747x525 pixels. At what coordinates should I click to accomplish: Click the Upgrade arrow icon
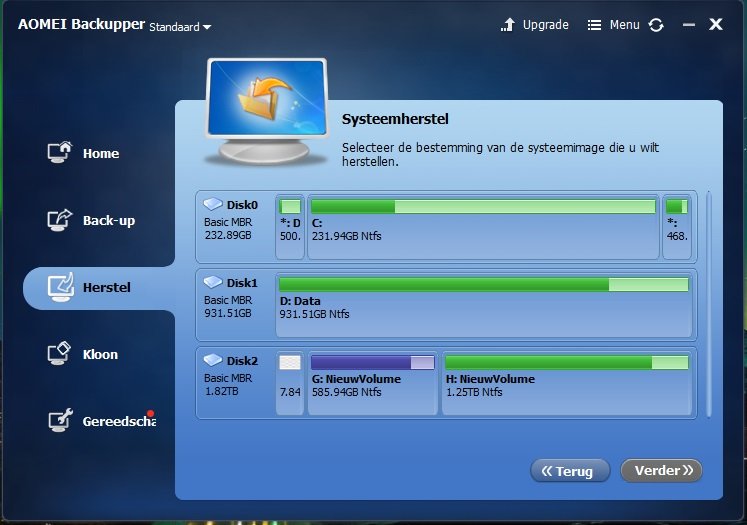pyautogui.click(x=508, y=25)
